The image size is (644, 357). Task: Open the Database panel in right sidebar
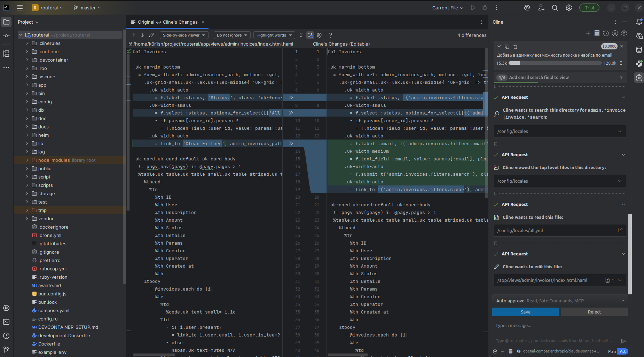pos(639,49)
